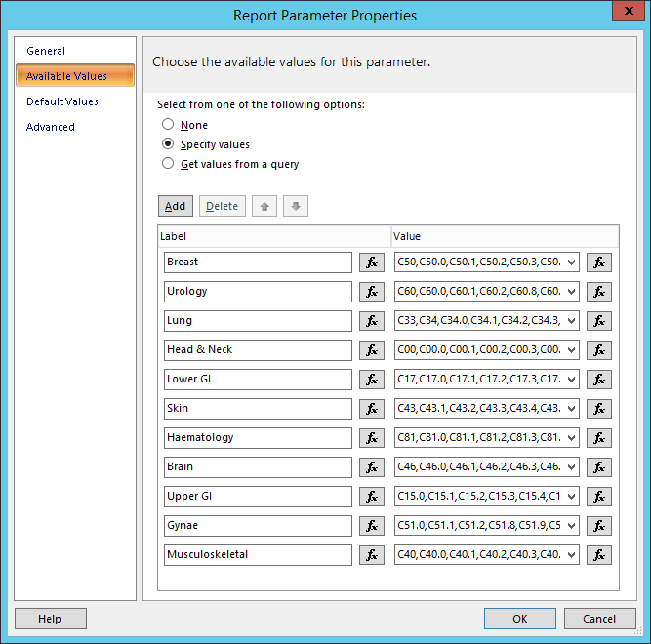Image resolution: width=651 pixels, height=644 pixels.
Task: Open expression editor for Lower GI label
Action: tap(372, 380)
